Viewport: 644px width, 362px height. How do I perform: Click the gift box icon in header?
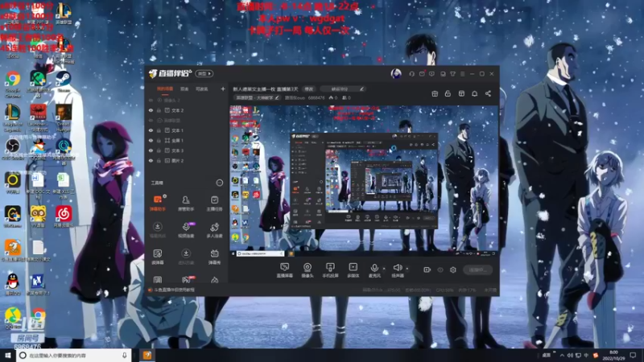[435, 93]
